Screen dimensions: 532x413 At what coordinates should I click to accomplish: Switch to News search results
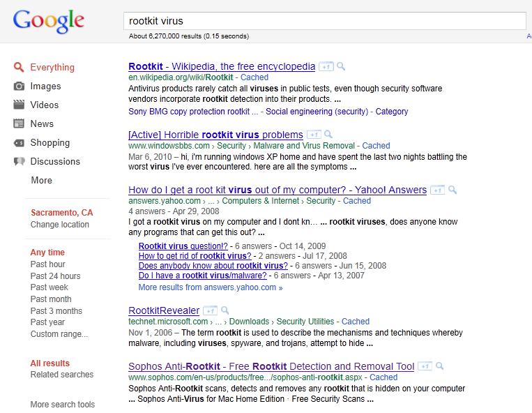pos(42,123)
